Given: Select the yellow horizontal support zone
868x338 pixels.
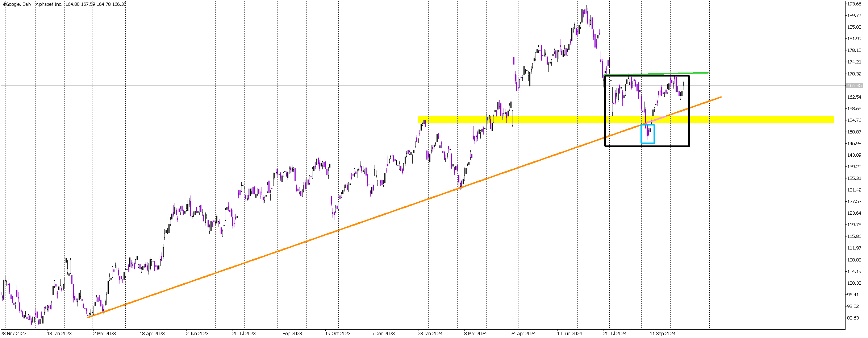Looking at the screenshot, I should pyautogui.click(x=626, y=120).
